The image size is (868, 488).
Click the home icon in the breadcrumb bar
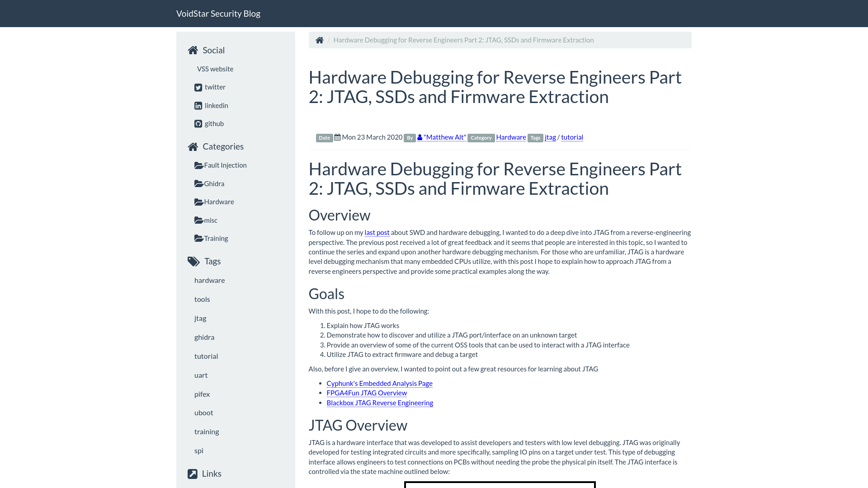tap(320, 40)
